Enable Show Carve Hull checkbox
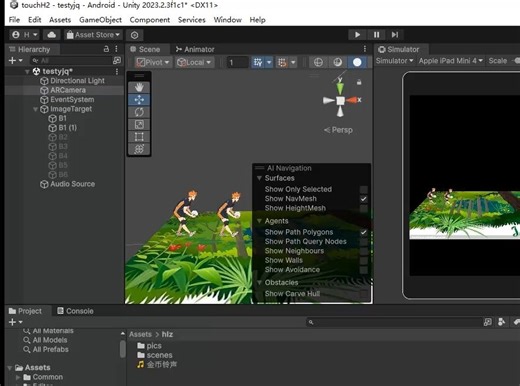The height and width of the screenshot is (386, 520). 364,294
